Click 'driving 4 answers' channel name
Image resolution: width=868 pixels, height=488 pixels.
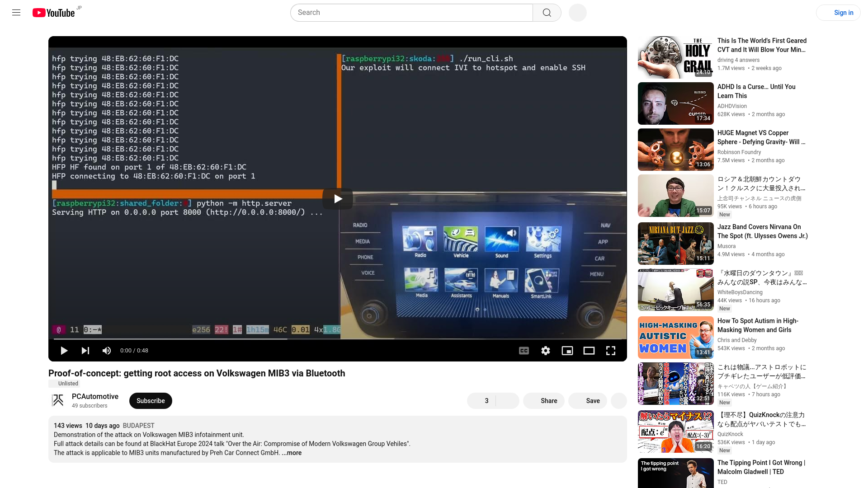[x=738, y=60]
